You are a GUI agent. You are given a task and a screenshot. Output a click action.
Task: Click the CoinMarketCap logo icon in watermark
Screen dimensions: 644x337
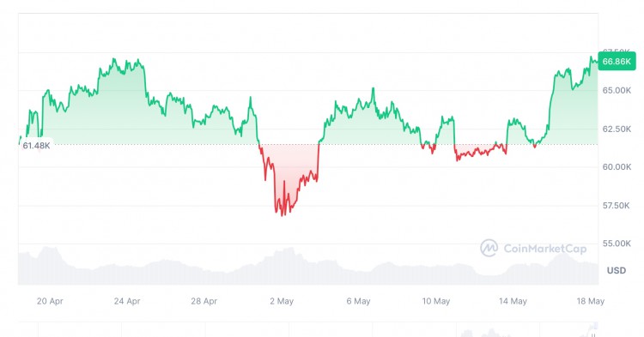point(489,248)
